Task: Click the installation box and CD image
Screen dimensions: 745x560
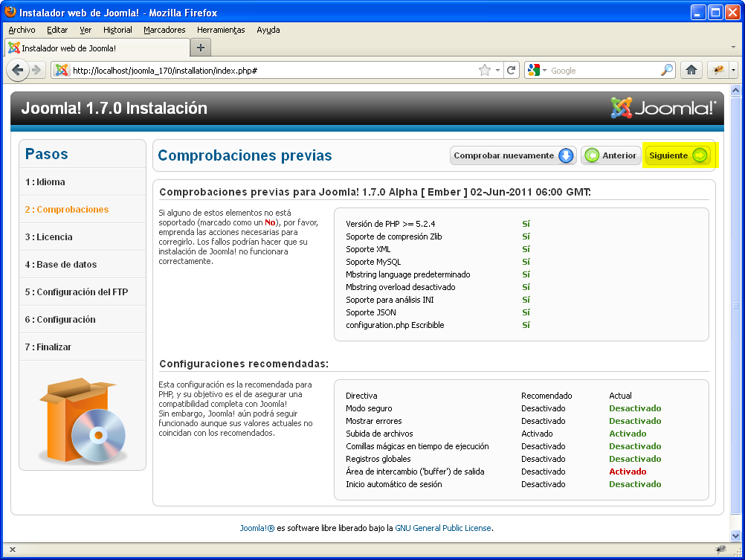Action: [83, 420]
